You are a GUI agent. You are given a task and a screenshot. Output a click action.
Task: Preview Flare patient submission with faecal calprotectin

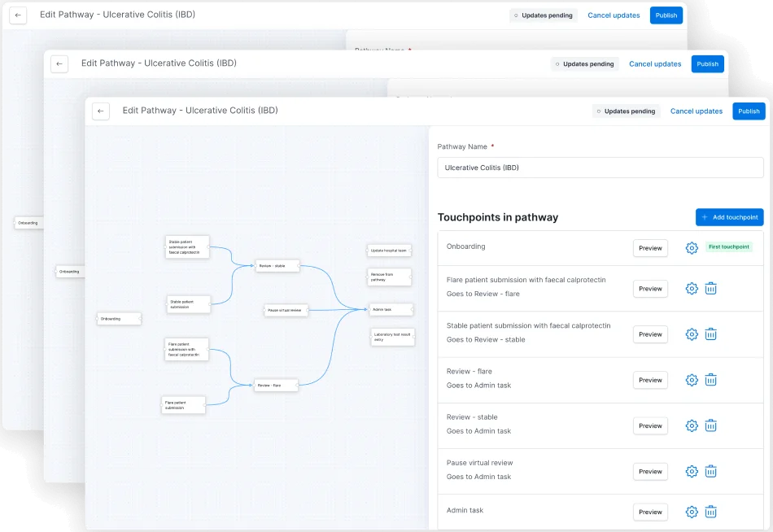650,289
